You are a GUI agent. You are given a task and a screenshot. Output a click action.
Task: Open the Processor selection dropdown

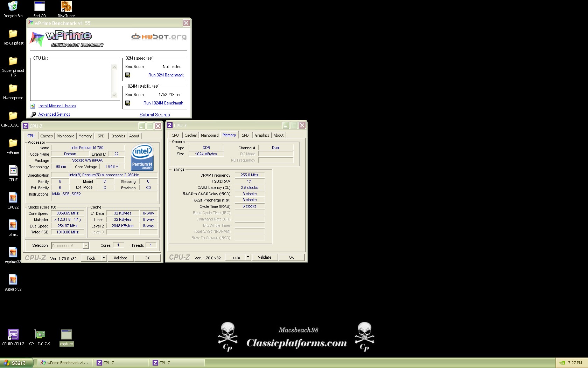click(86, 246)
